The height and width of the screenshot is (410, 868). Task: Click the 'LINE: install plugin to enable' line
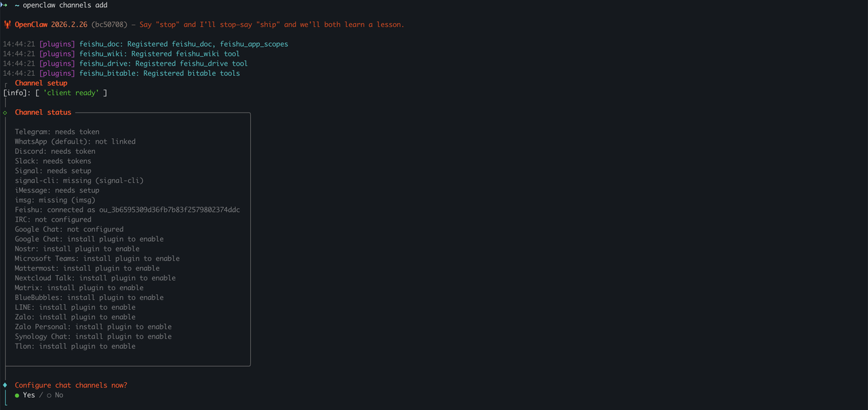[75, 307]
